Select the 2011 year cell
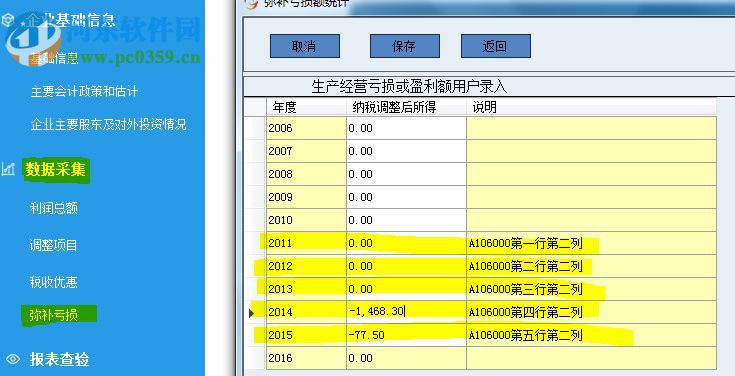 click(307, 243)
